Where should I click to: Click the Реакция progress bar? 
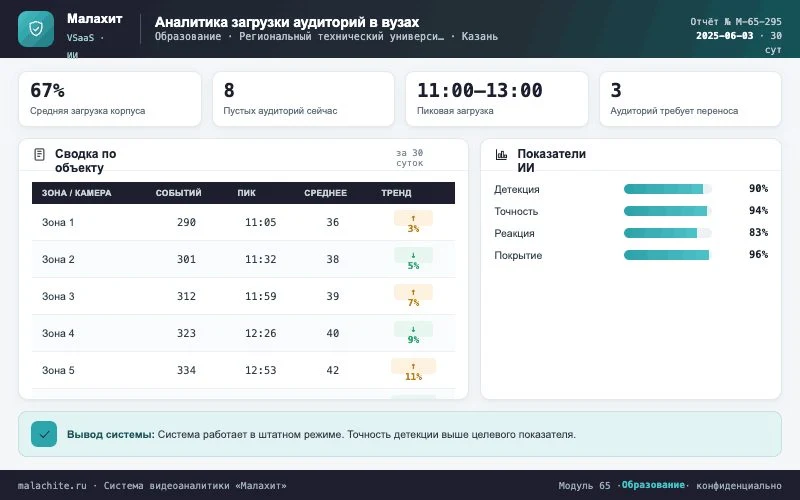667,233
